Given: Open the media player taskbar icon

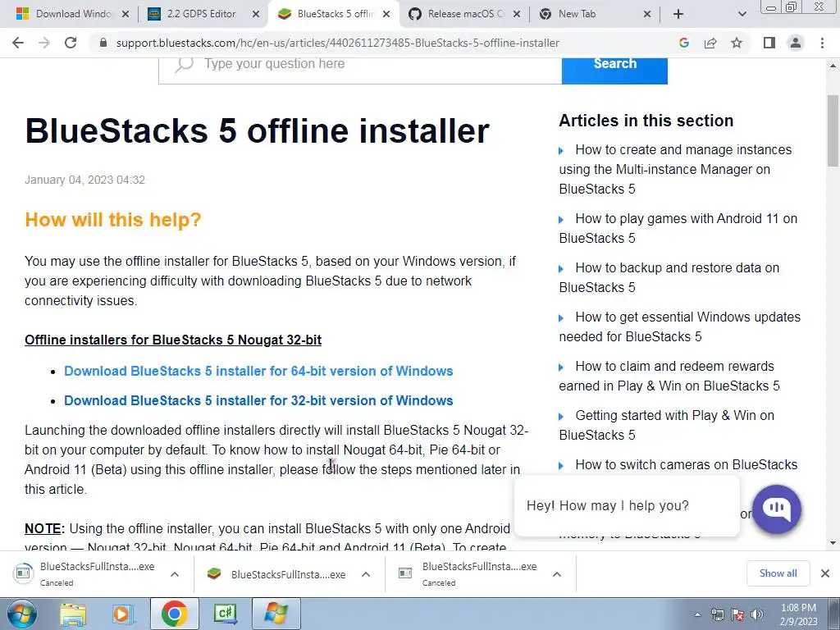Looking at the screenshot, I should point(123,614).
